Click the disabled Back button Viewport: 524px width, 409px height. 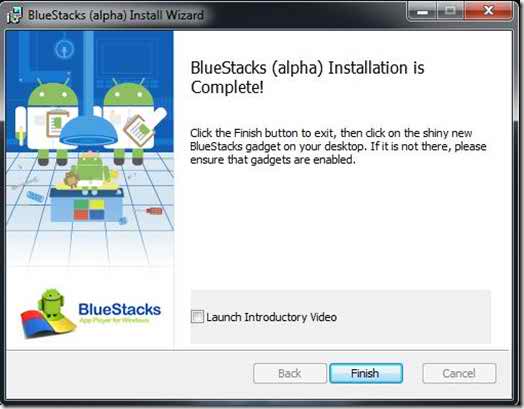pos(290,373)
